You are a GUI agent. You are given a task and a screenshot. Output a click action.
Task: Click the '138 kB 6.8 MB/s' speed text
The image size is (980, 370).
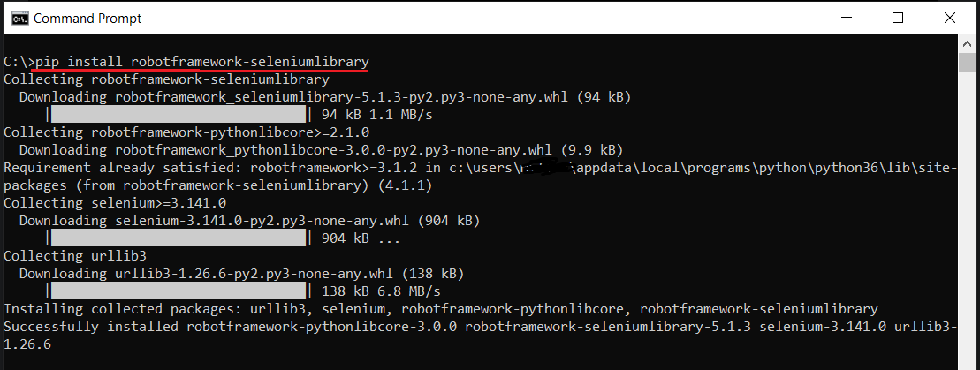pos(381,291)
